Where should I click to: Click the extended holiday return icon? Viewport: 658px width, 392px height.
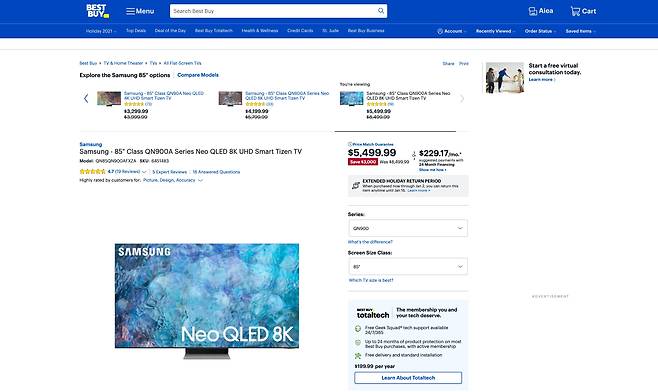355,186
